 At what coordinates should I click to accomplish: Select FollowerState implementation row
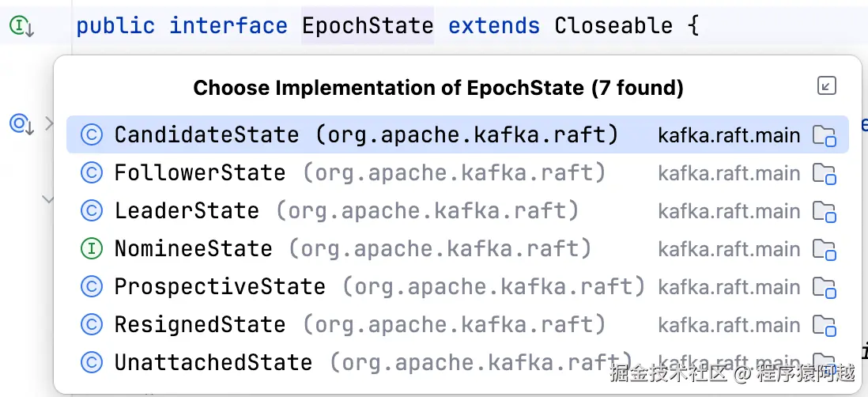coord(457,172)
